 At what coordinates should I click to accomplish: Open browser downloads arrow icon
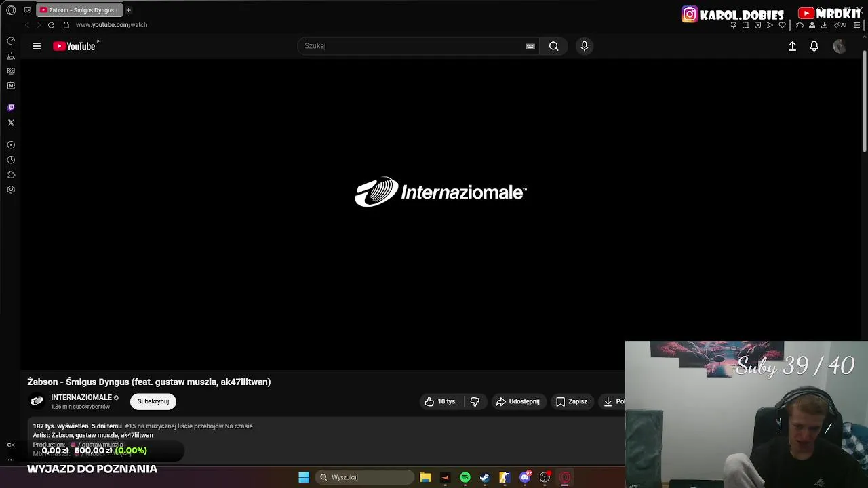(x=824, y=25)
